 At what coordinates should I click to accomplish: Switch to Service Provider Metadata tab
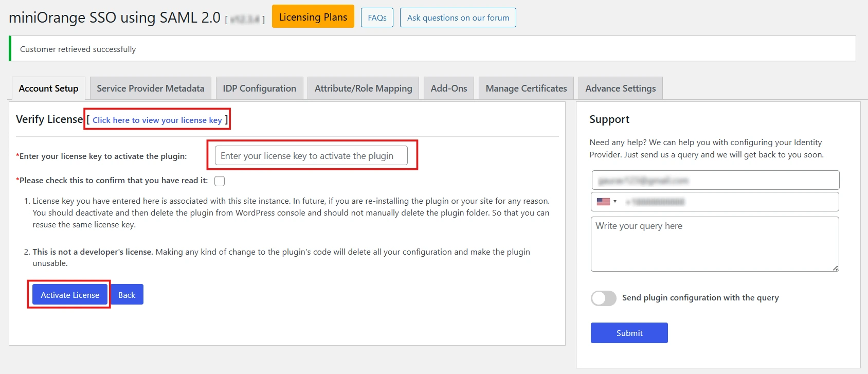coord(151,88)
